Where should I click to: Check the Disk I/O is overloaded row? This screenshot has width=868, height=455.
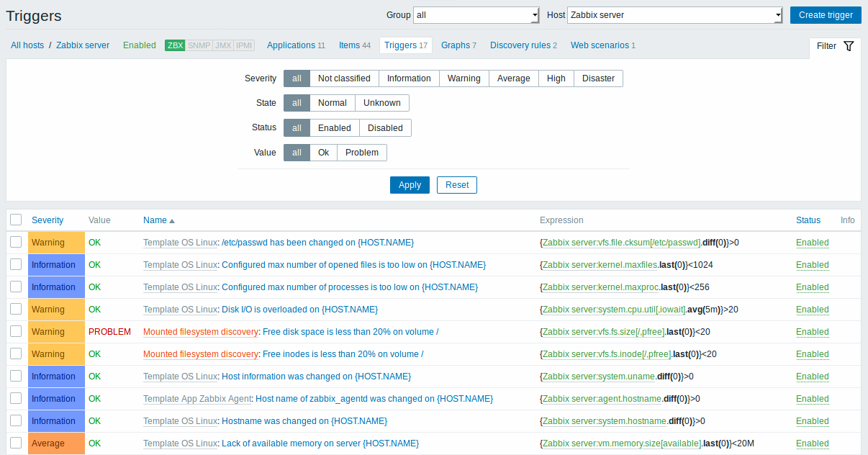(x=16, y=309)
